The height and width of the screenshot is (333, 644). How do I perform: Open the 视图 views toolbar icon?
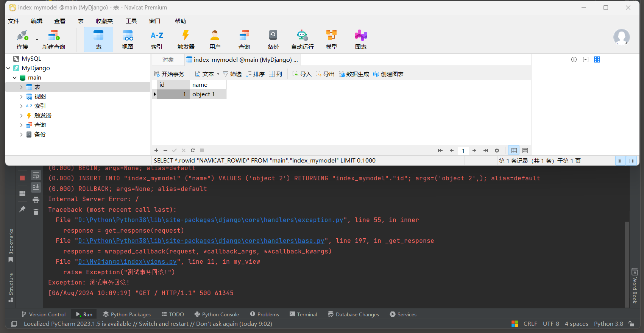point(128,40)
